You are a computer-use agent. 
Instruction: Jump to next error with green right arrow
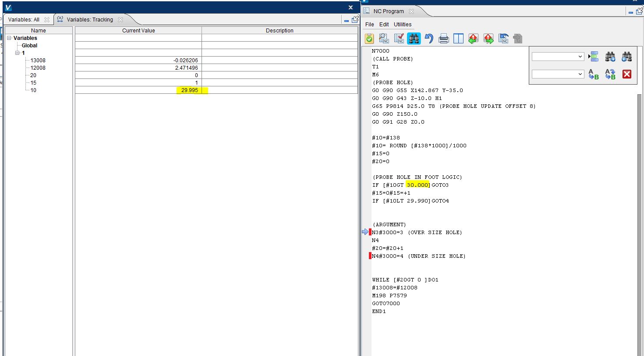click(488, 39)
